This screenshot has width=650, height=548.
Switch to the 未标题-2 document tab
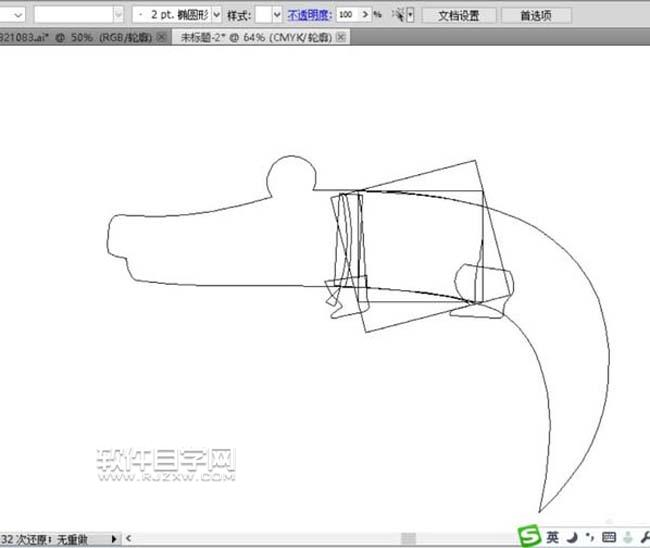(x=254, y=36)
